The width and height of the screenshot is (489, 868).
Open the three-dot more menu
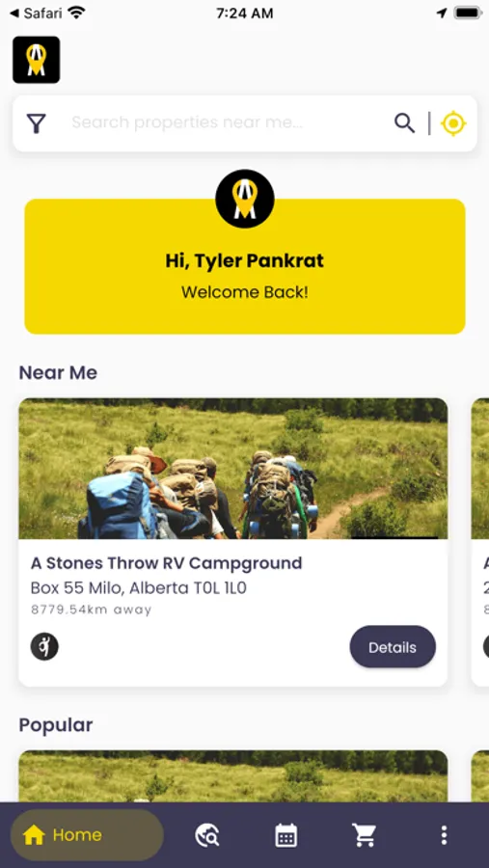(x=444, y=835)
